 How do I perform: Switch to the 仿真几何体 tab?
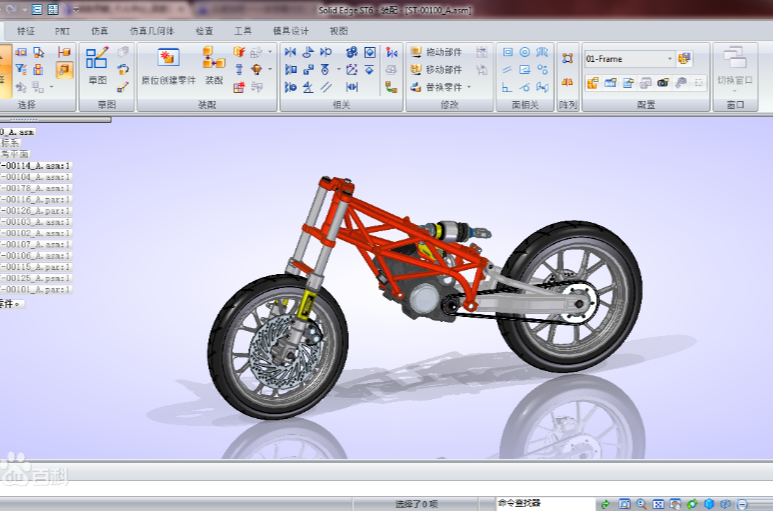tap(152, 31)
